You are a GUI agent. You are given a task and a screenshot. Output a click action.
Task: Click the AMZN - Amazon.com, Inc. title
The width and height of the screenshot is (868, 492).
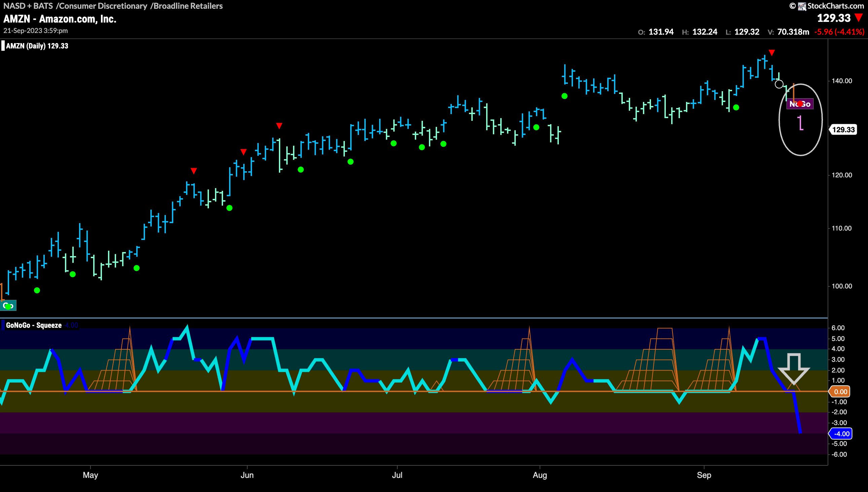pos(60,19)
